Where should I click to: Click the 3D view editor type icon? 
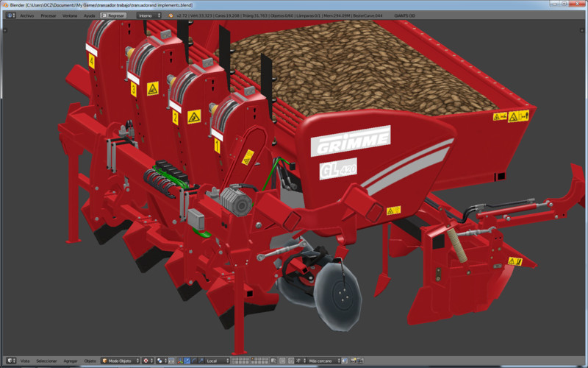(10, 361)
